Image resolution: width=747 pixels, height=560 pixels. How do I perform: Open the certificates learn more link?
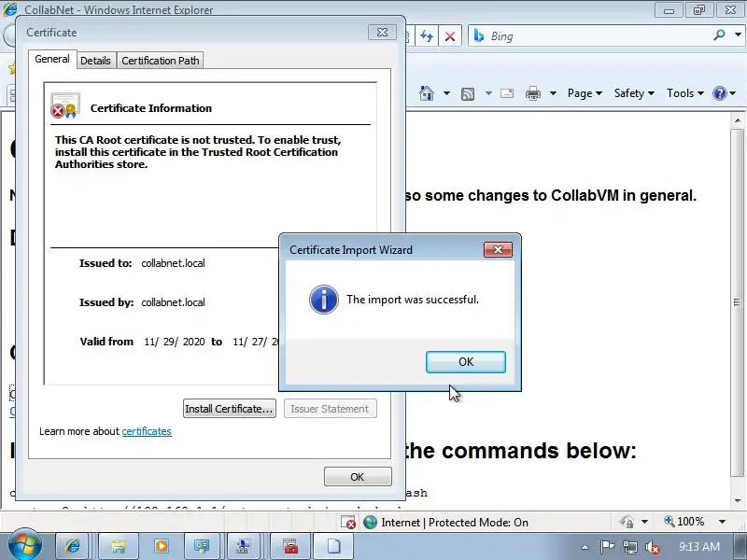point(147,431)
